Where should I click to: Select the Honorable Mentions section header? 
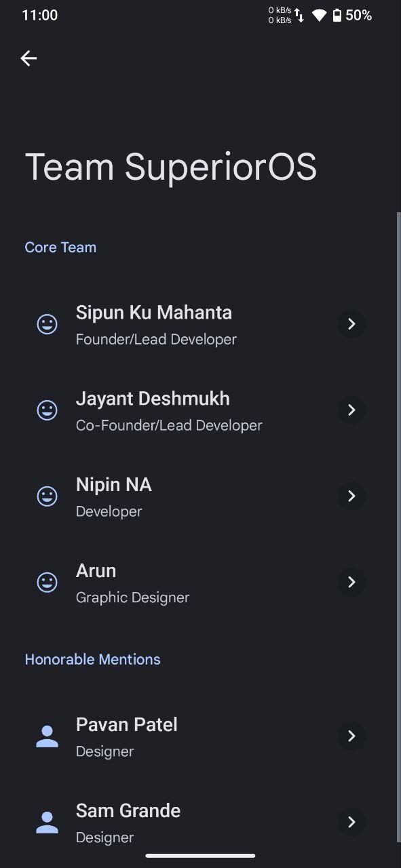[x=92, y=659]
